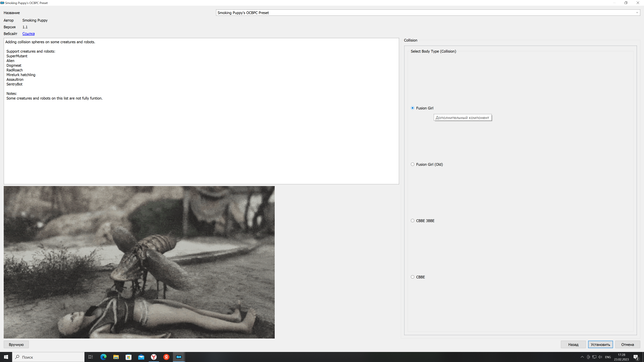The image size is (644, 362).
Task: Open the notification center icon
Action: (x=636, y=357)
